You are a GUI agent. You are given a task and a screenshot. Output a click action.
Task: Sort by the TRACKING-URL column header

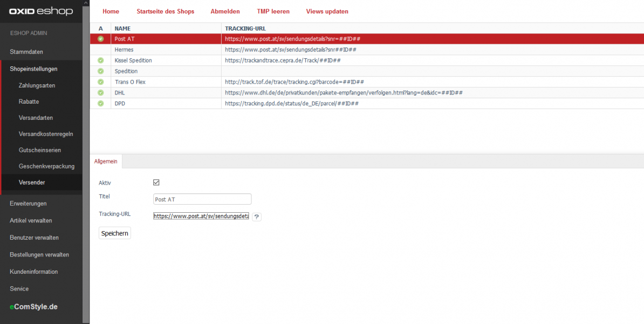pos(245,29)
